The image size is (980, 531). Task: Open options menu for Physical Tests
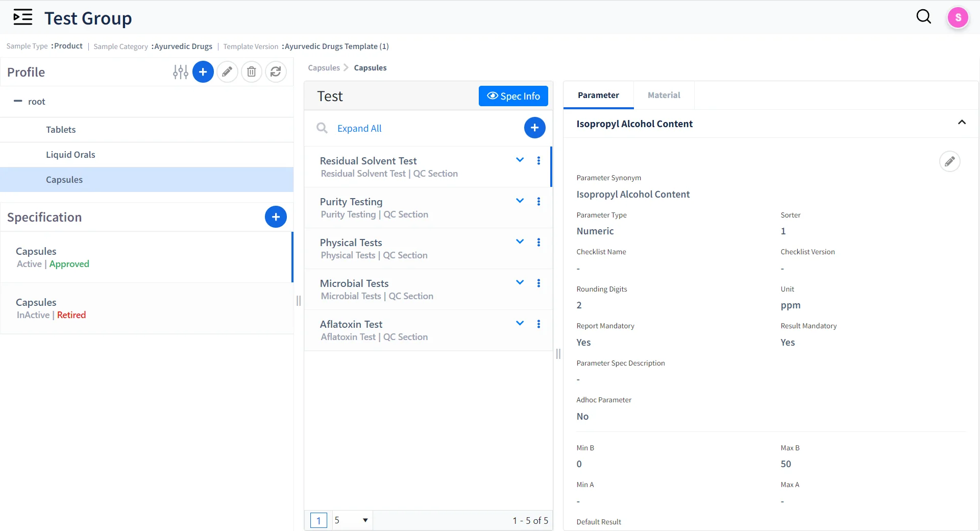(538, 243)
